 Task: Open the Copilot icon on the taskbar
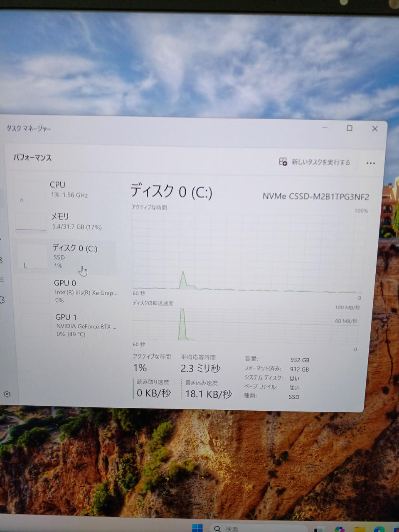tap(340, 529)
